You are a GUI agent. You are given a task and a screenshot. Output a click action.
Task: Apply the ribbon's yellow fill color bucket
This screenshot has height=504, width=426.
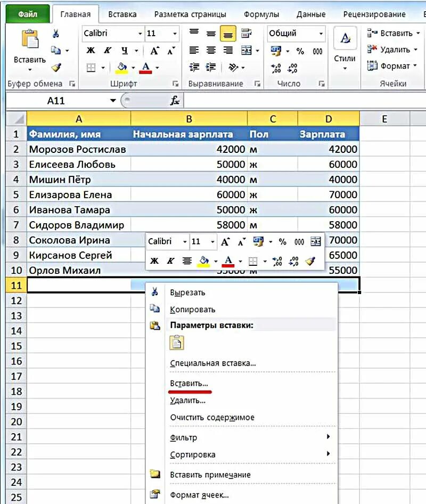point(122,68)
